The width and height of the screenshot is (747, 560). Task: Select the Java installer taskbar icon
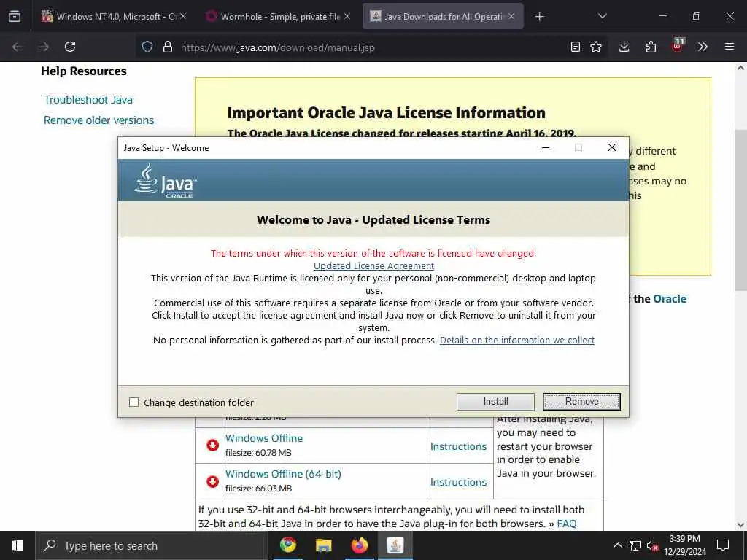tap(395, 545)
